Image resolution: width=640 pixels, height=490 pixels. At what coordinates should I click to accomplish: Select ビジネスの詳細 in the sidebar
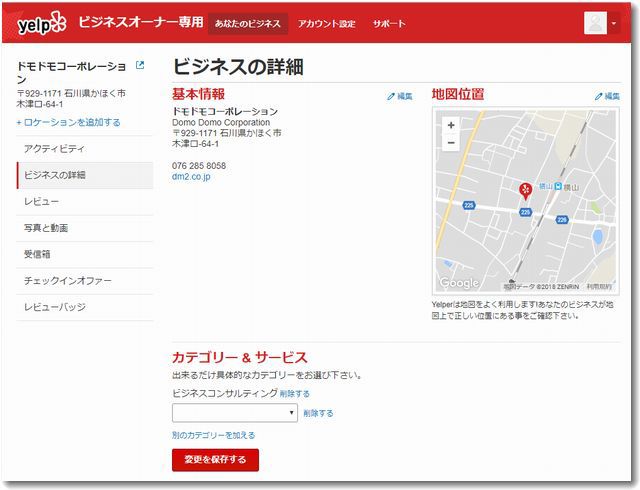point(85,175)
